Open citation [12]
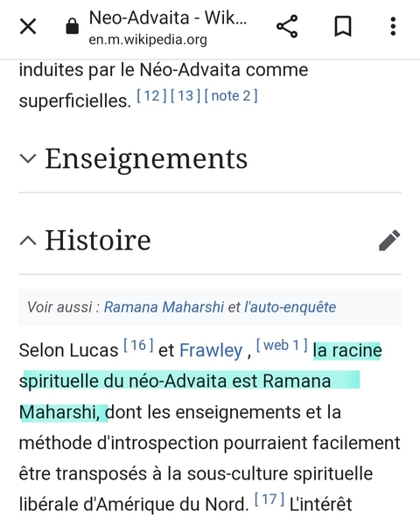This screenshot has width=420, height=525. click(151, 96)
